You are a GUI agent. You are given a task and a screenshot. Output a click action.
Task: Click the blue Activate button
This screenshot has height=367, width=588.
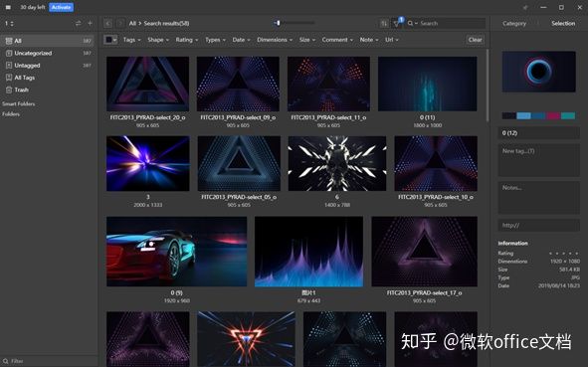coord(61,7)
